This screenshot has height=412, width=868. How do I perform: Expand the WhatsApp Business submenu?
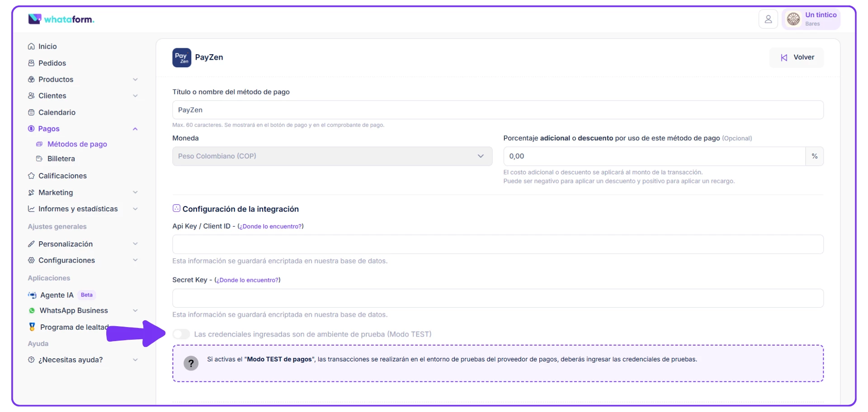click(135, 311)
